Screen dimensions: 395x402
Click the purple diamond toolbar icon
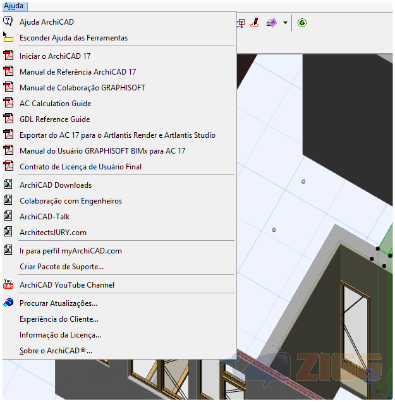point(272,23)
